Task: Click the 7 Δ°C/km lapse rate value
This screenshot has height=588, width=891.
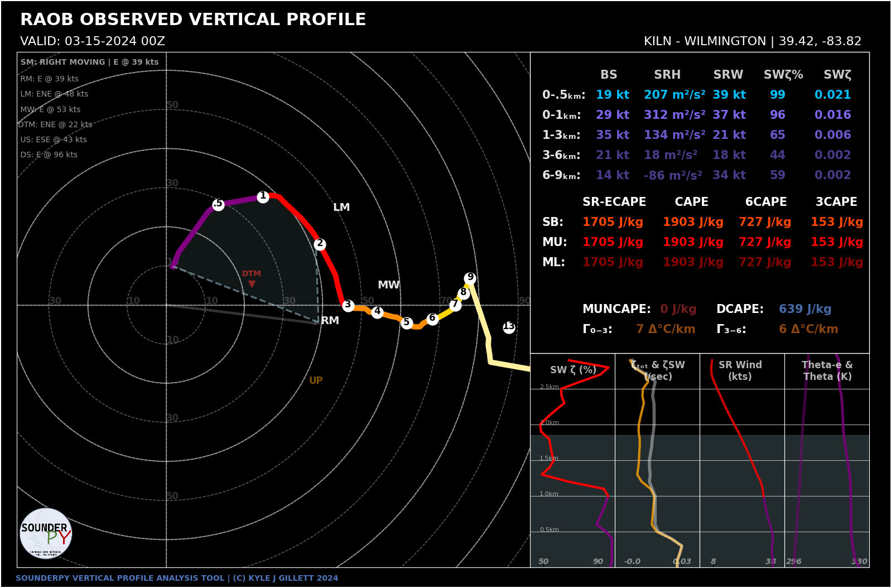Action: coord(666,329)
